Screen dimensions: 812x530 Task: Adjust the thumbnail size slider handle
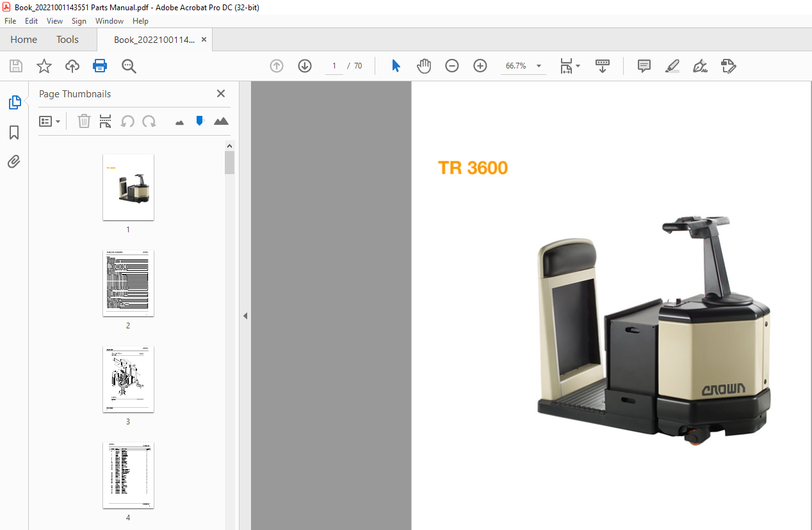tap(200, 120)
